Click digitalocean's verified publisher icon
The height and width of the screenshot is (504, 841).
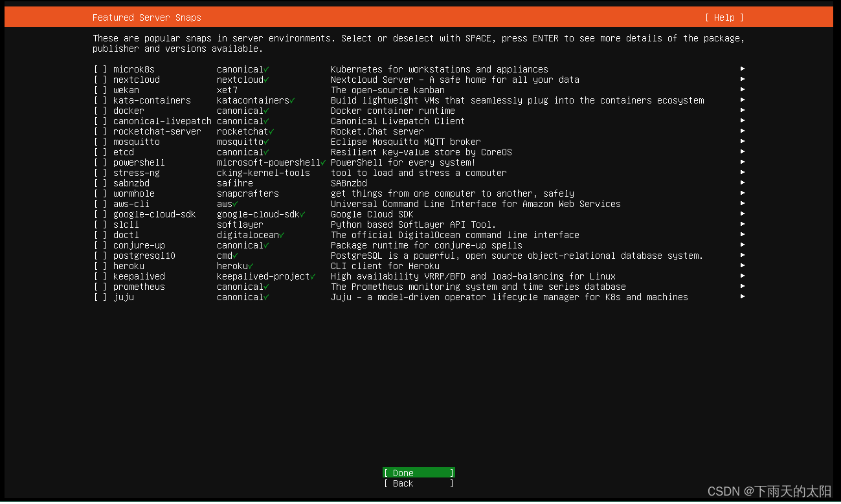(282, 235)
